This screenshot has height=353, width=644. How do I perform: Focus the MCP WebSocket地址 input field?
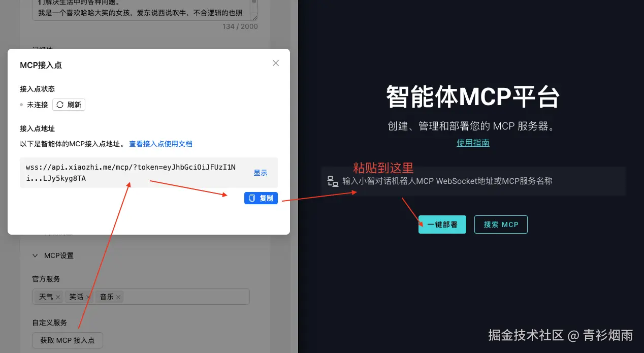(473, 181)
